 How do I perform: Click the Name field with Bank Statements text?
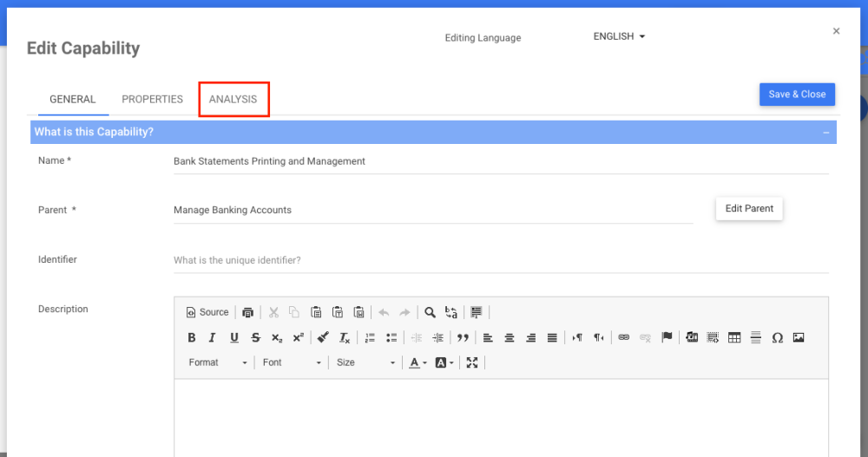point(501,161)
